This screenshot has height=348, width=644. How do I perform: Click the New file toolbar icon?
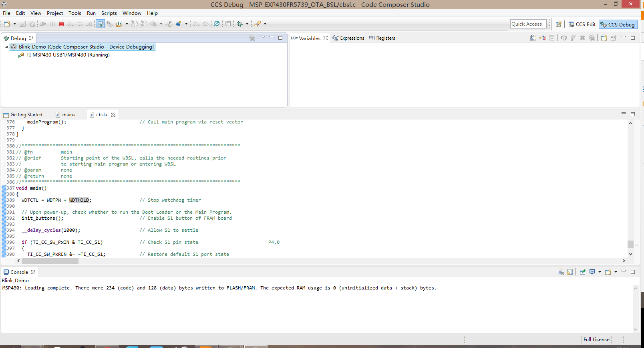point(7,24)
